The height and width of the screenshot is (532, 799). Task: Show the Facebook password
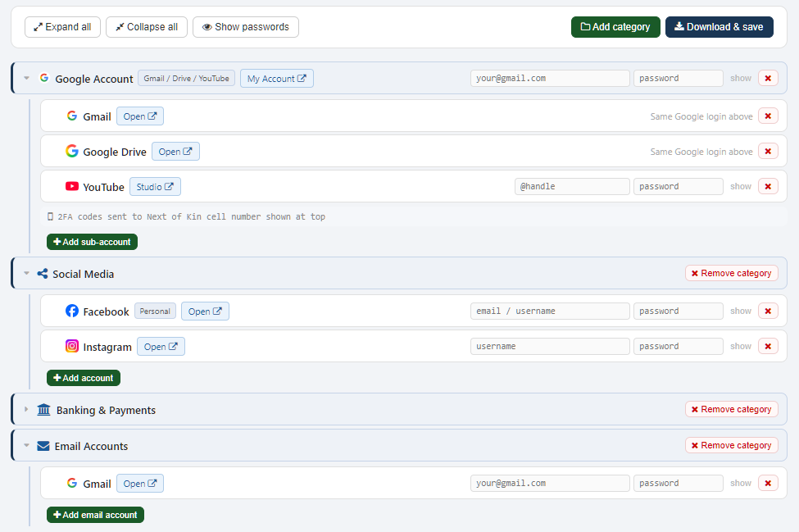[x=740, y=311]
